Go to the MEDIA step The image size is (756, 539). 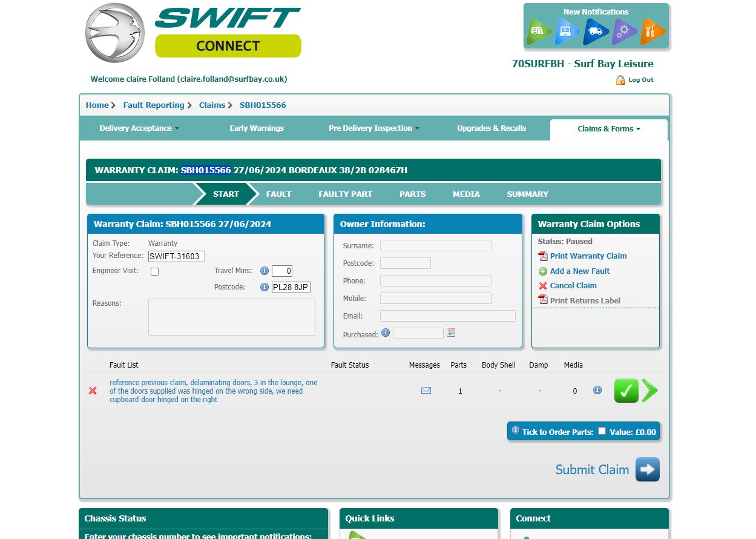coord(467,194)
